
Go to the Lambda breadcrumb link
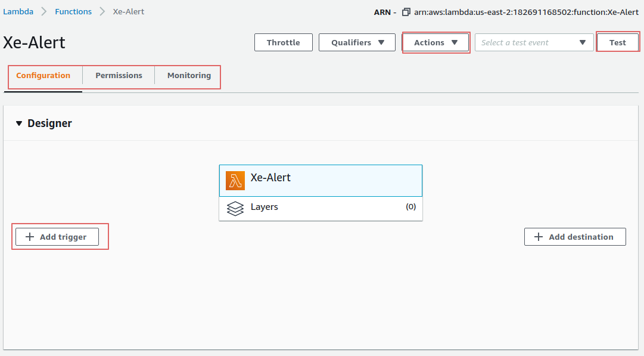pyautogui.click(x=18, y=11)
